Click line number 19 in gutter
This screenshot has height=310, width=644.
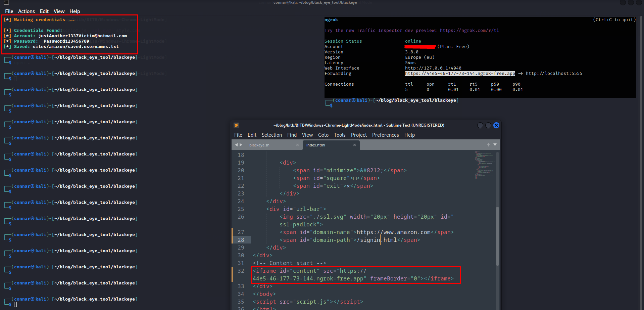(x=241, y=163)
